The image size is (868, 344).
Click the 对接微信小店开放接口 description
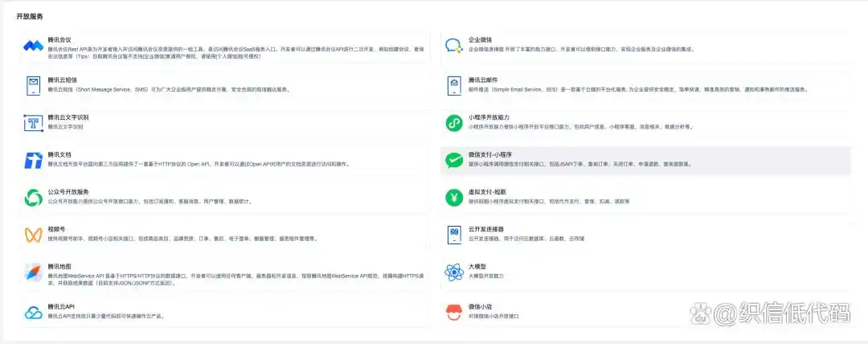click(493, 316)
